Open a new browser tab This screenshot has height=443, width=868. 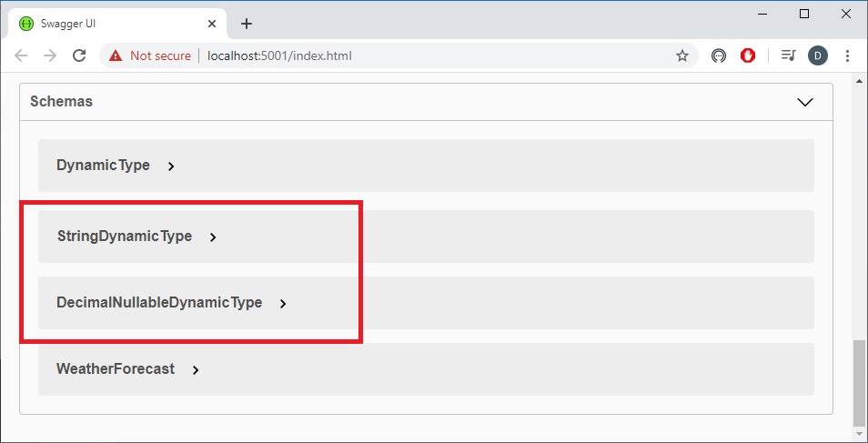(246, 24)
